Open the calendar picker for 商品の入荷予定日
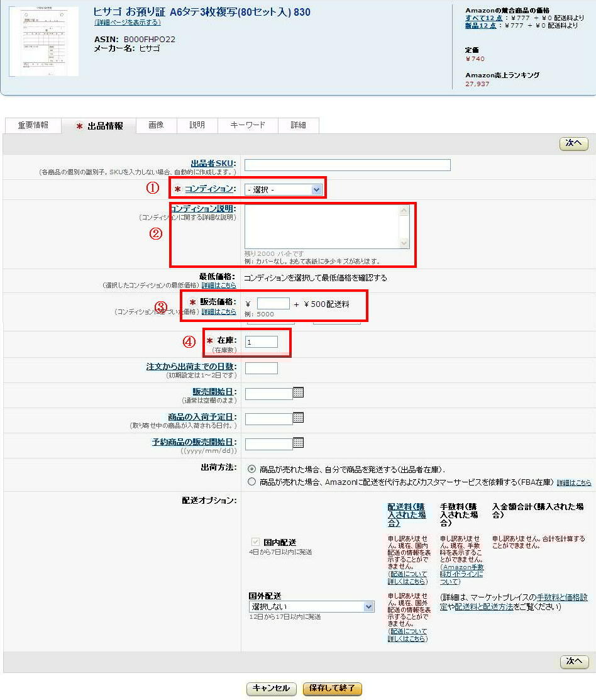 (297, 418)
